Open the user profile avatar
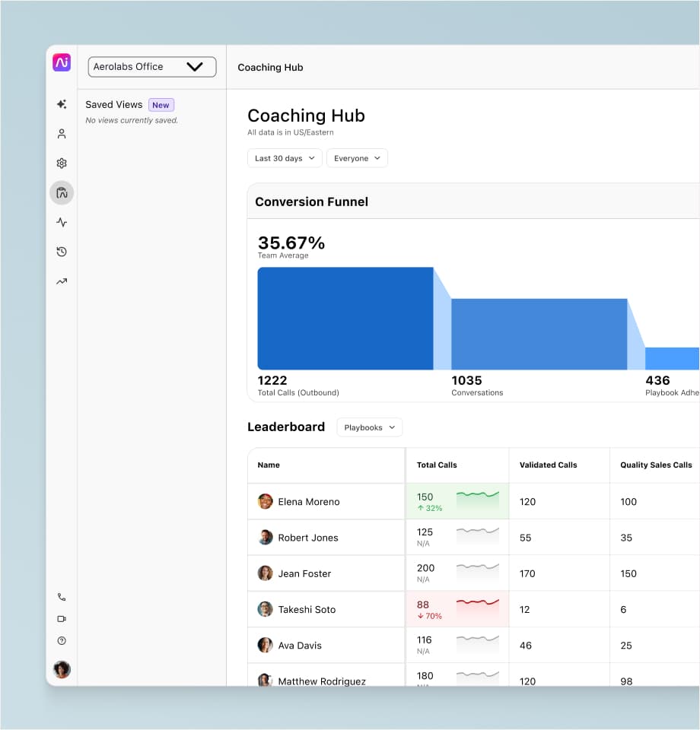700x730 pixels. (62, 669)
